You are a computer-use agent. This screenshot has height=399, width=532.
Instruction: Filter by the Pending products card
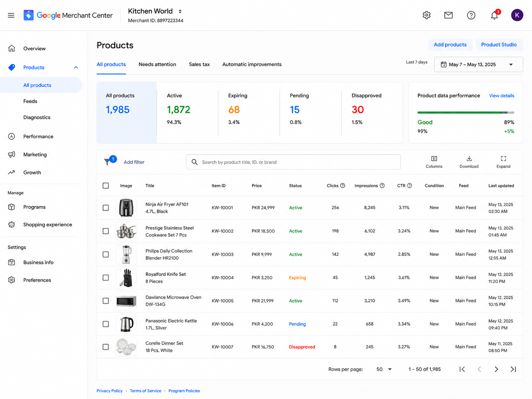pos(310,112)
